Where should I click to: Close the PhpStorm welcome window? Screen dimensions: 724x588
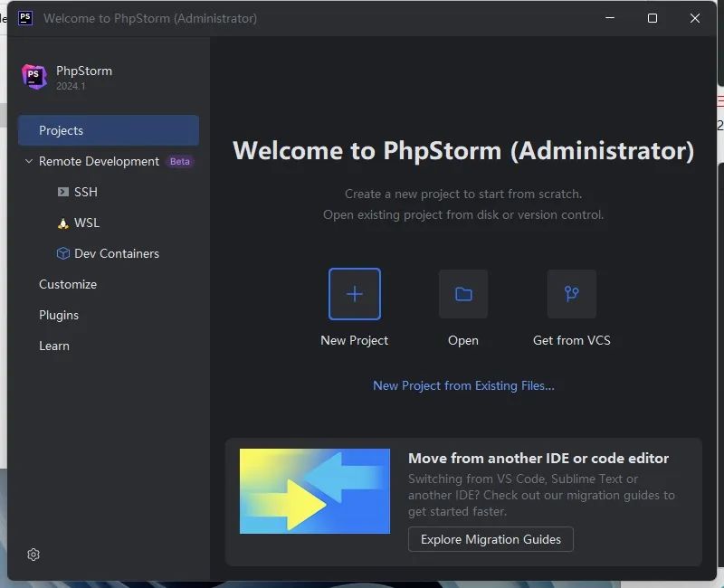click(x=695, y=18)
